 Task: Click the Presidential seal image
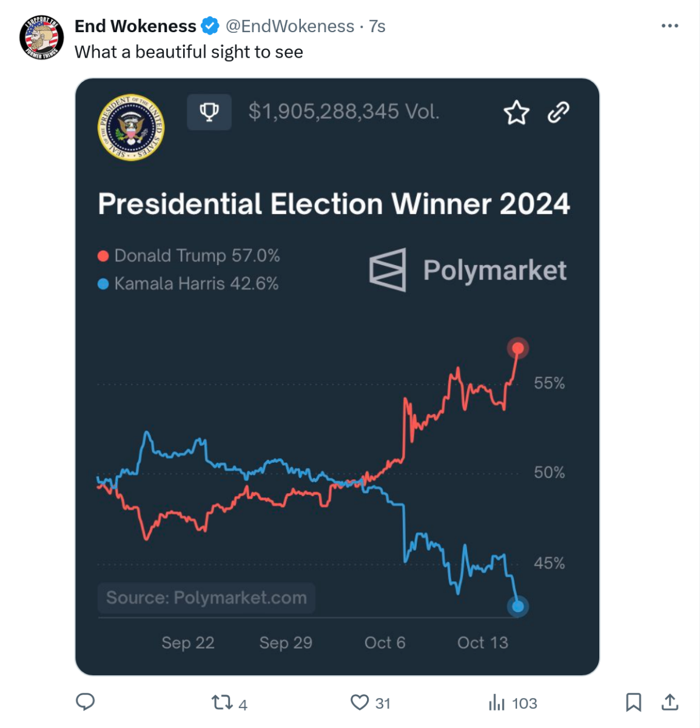[131, 128]
